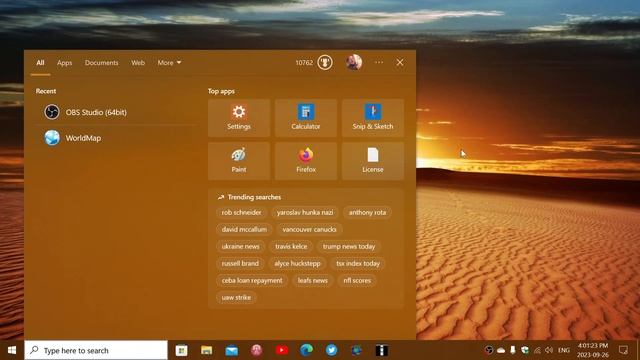
Task: Select 'travis kelce' trending chip
Action: pyautogui.click(x=291, y=247)
